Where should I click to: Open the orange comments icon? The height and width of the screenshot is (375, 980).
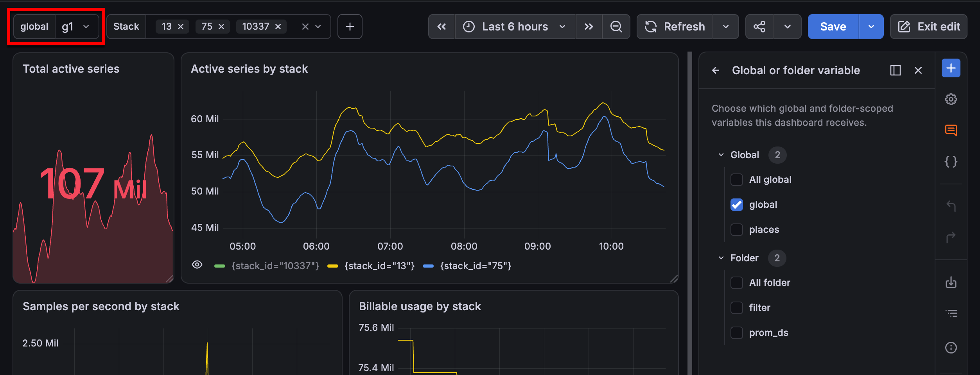pos(951,130)
